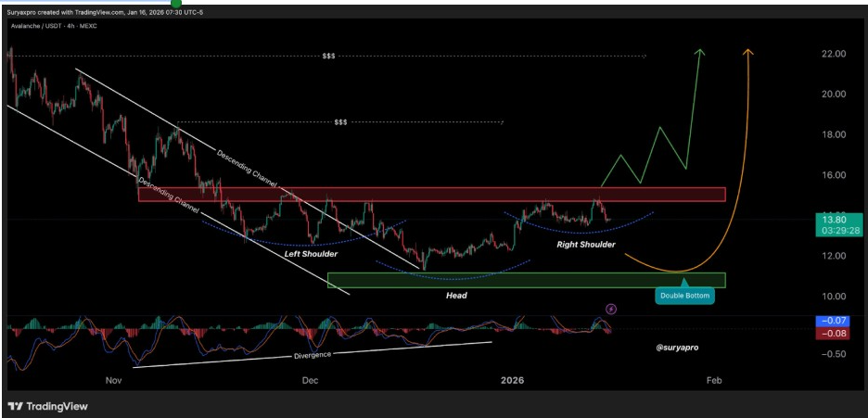Click the $$$ label on the lower dotted line
Viewport: 868px width, 418px height.
click(340, 122)
